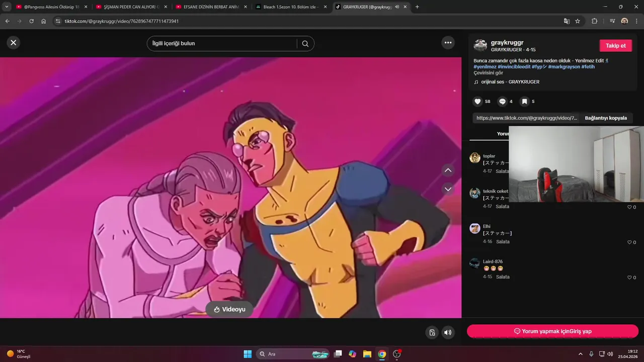Viewport: 644px width, 362px height.
Task: Close the TikTok video viewer with X
Action: point(14,43)
